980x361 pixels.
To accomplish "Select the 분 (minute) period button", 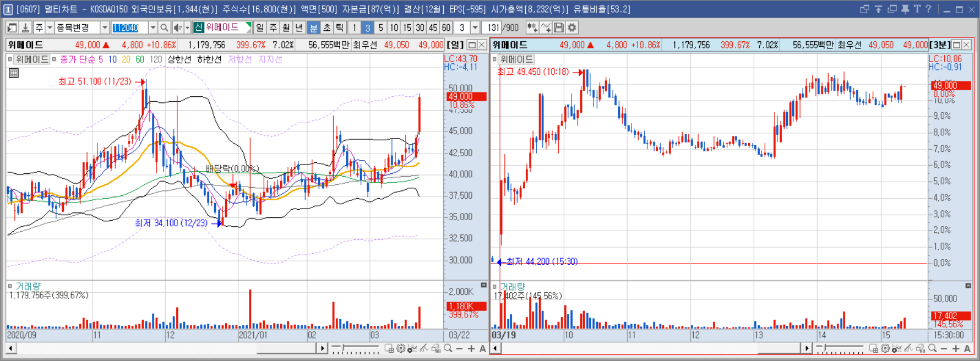I will tap(313, 28).
